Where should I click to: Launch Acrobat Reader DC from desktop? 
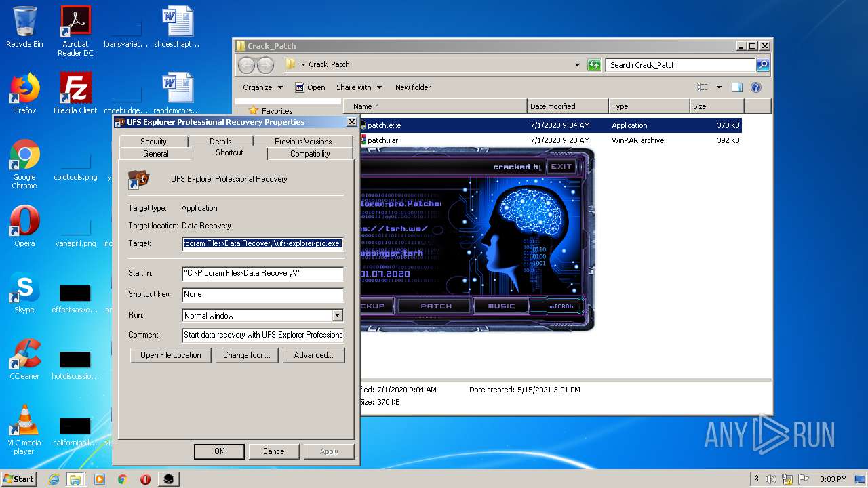click(x=75, y=31)
